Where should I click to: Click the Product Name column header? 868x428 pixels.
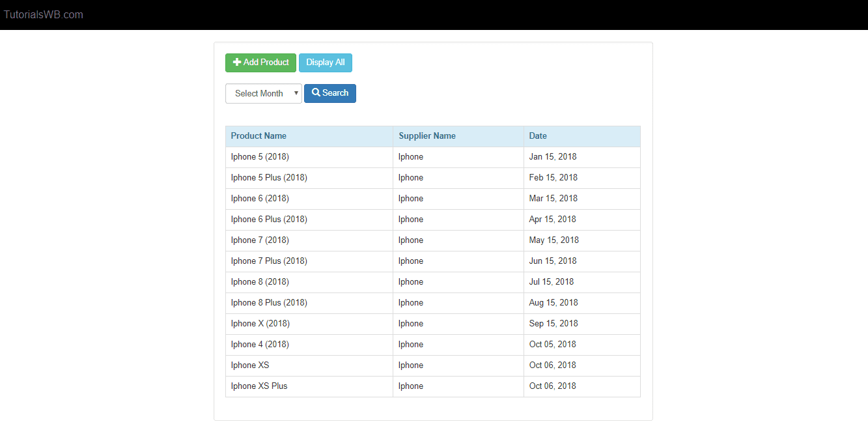point(309,136)
